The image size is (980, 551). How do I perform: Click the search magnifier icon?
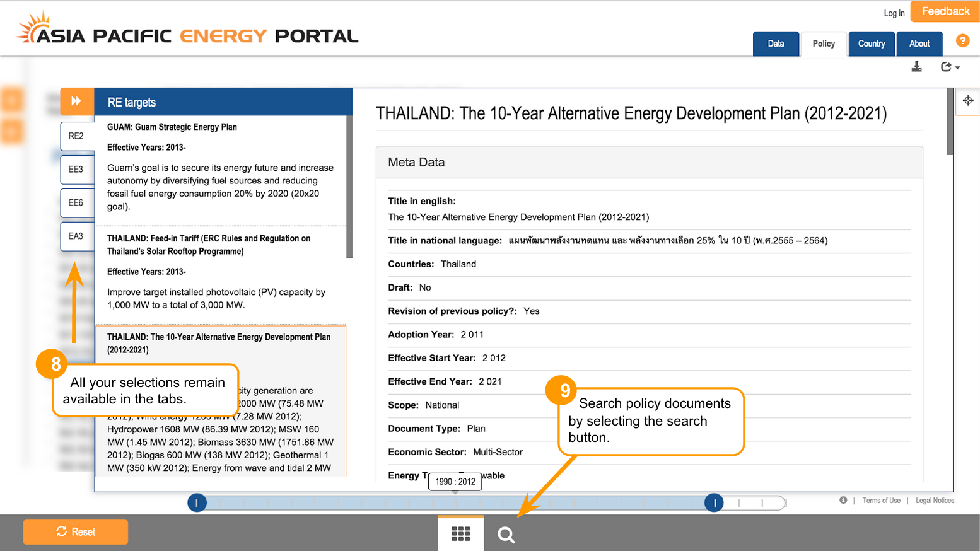(x=506, y=535)
